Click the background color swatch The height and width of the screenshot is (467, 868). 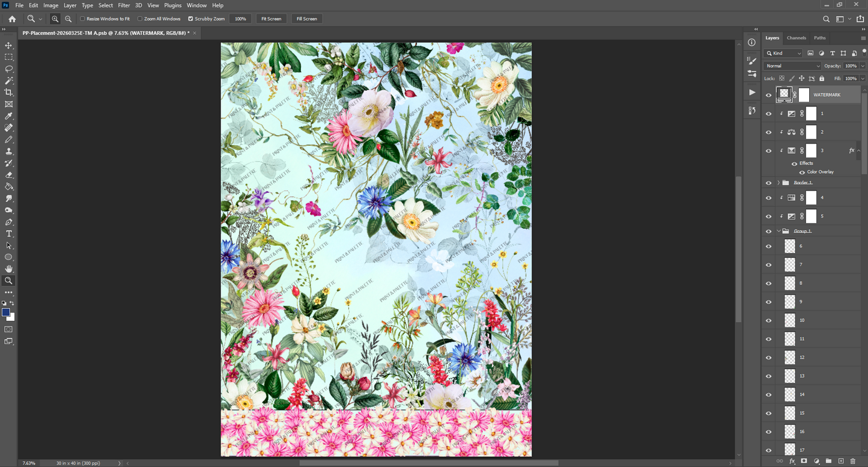[x=11, y=317]
